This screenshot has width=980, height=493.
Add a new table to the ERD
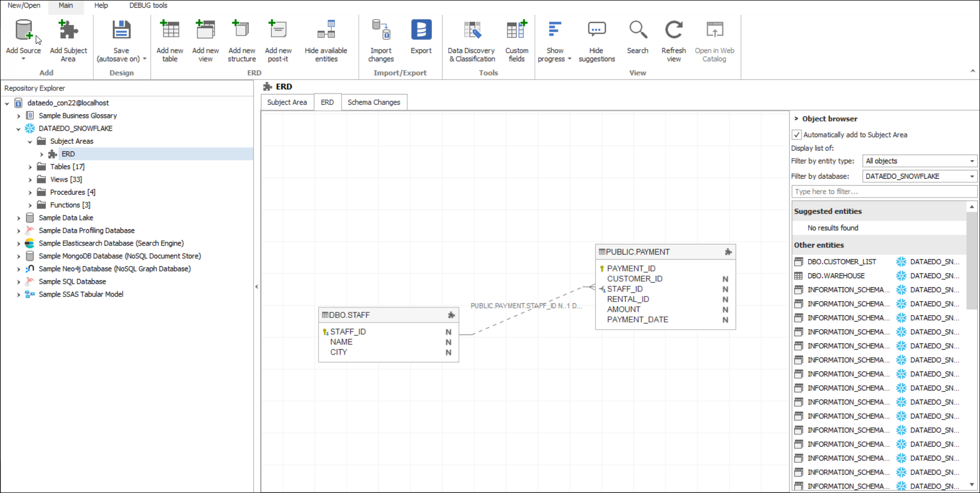coord(170,31)
